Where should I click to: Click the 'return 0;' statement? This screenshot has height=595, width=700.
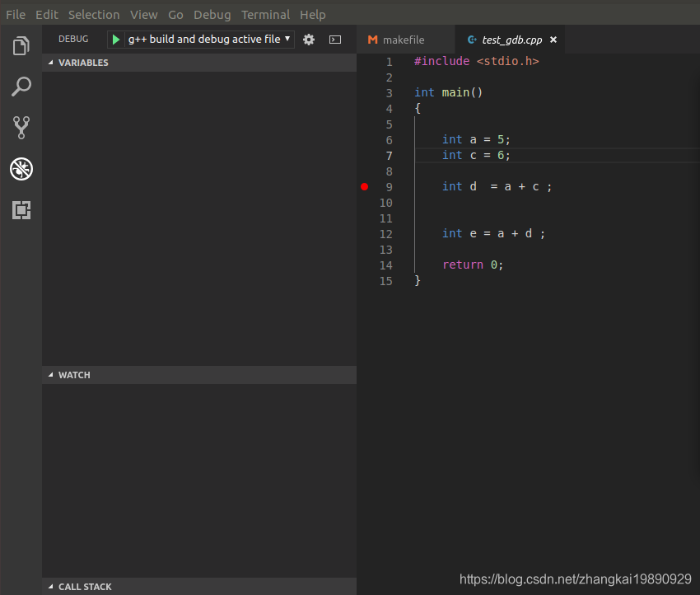(473, 265)
